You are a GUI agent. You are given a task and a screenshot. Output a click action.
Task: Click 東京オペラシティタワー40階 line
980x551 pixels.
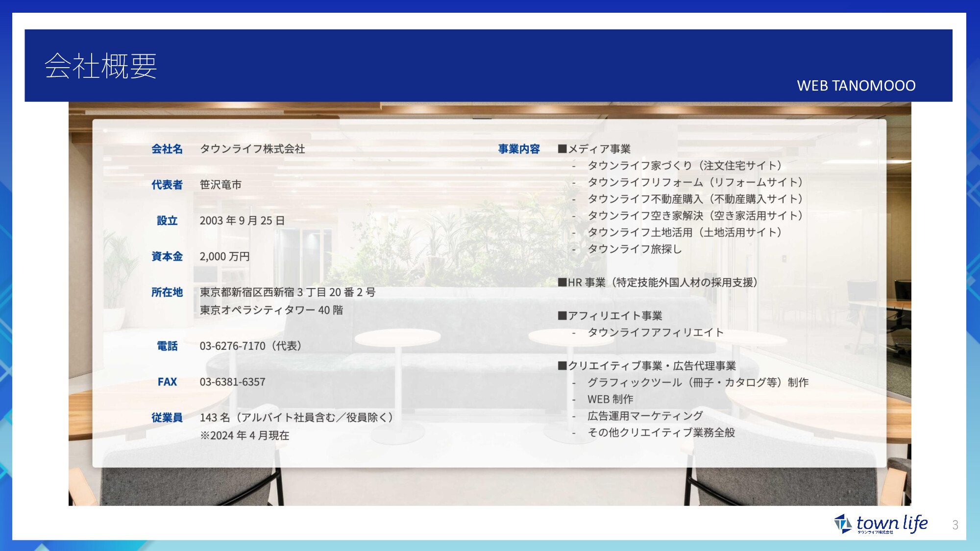pos(271,310)
